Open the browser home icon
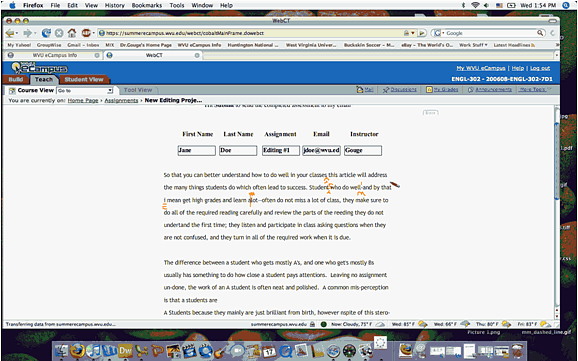Image resolution: width=578 pixels, height=361 pixels. [72, 33]
